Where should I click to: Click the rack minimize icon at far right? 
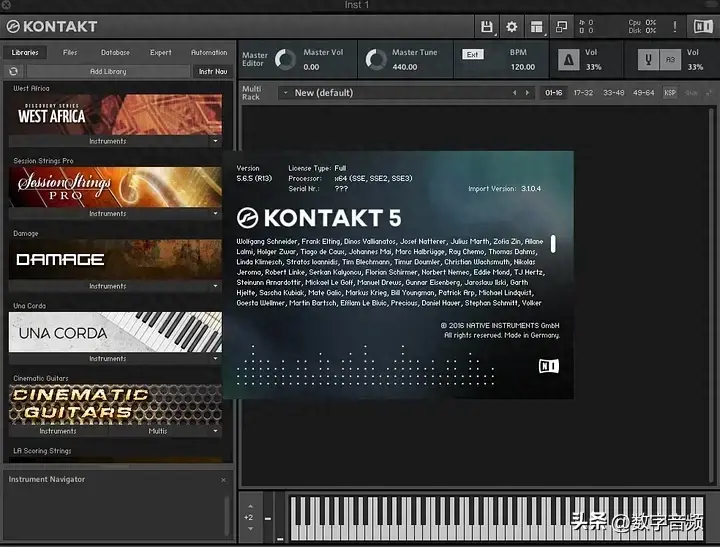[x=709, y=93]
